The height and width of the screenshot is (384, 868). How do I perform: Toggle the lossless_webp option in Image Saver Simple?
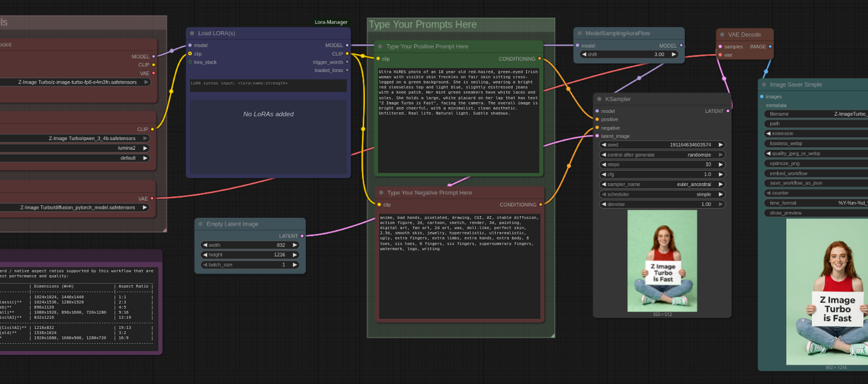[816, 144]
